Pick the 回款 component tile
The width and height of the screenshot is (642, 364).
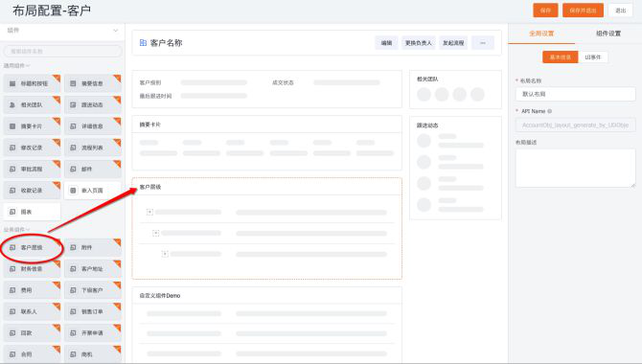pyautogui.click(x=32, y=333)
